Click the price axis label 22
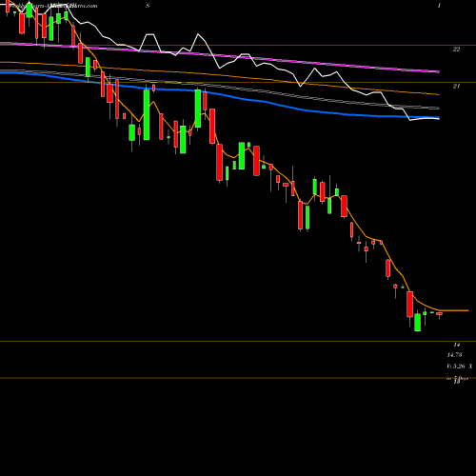476x476 pixels. [x=456, y=50]
